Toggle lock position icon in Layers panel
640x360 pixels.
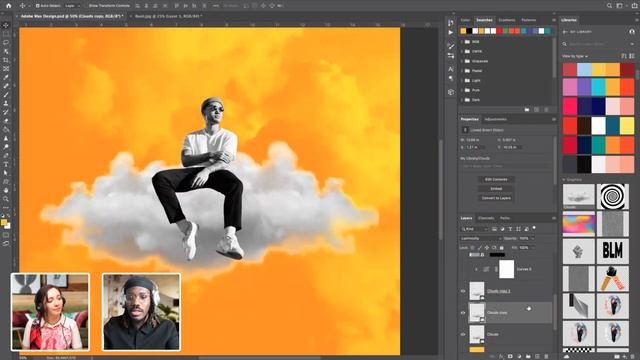tap(487, 247)
